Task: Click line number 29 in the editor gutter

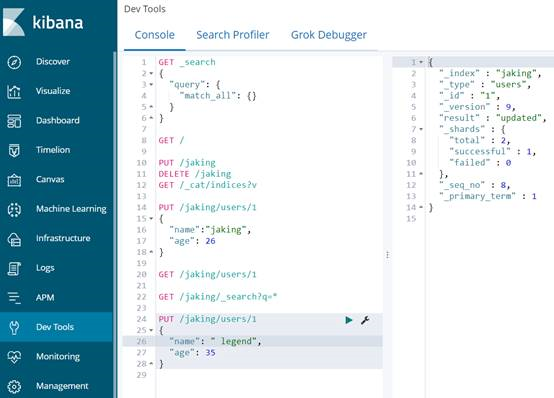Action: click(142, 375)
